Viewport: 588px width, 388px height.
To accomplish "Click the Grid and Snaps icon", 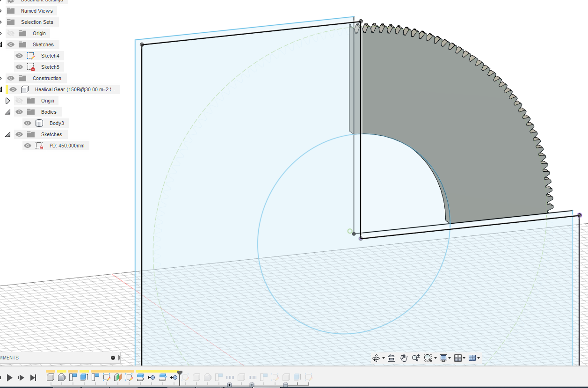I will click(458, 358).
